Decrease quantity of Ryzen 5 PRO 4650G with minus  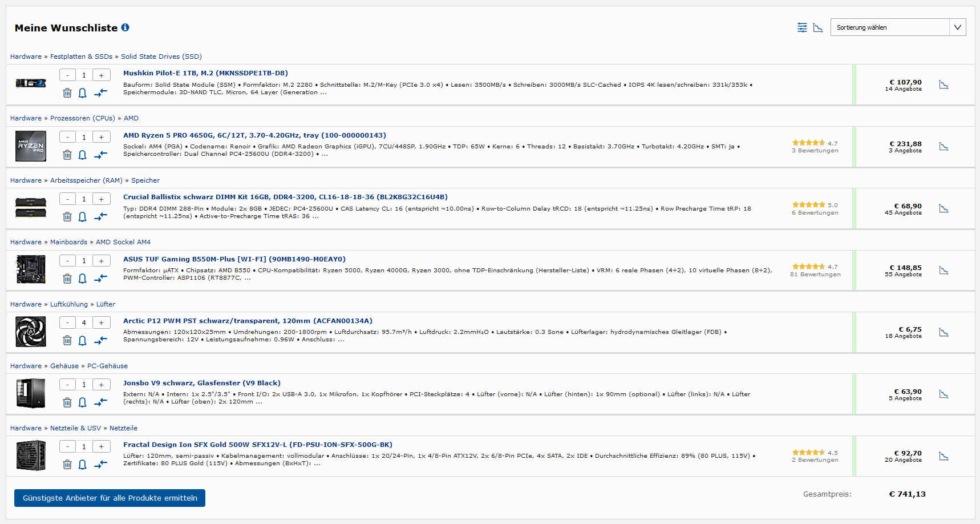click(x=67, y=137)
